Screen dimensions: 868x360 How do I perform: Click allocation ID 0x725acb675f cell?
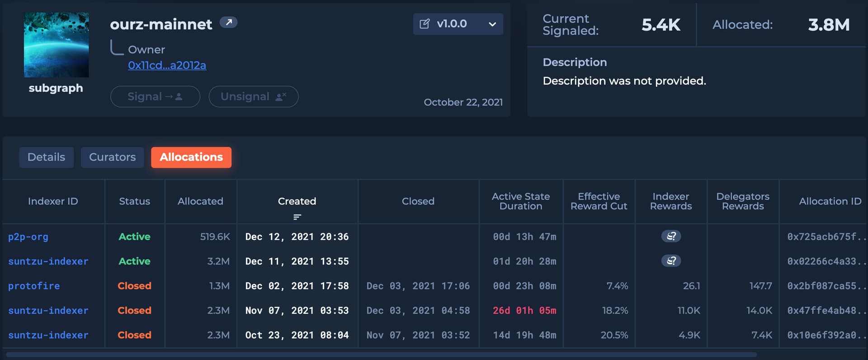pyautogui.click(x=823, y=237)
